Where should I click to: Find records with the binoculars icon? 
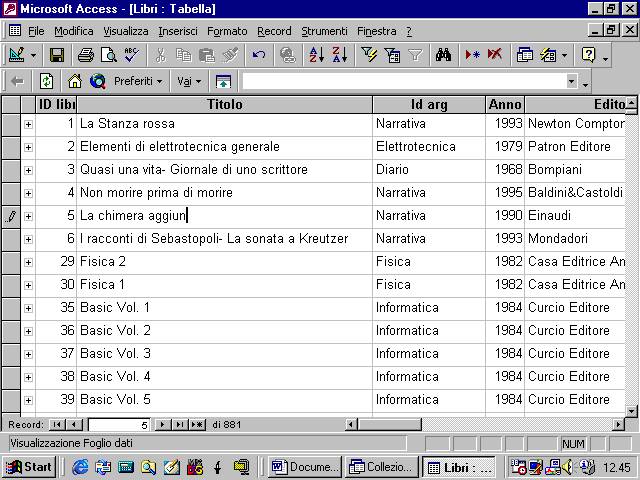click(443, 55)
